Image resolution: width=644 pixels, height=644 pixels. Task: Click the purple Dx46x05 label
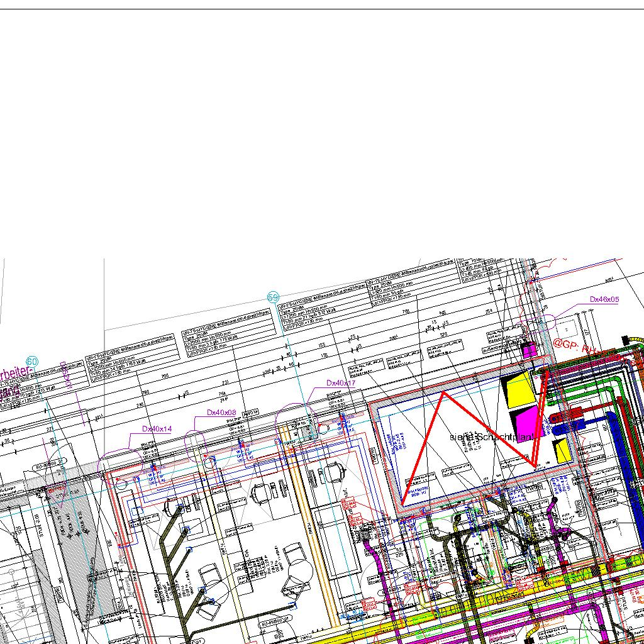click(604, 300)
